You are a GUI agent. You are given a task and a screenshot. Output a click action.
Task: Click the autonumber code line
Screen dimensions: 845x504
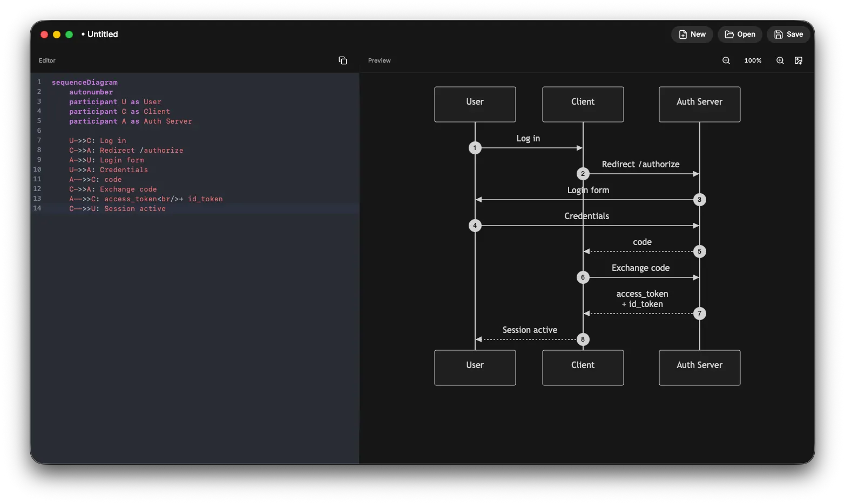pyautogui.click(x=91, y=92)
